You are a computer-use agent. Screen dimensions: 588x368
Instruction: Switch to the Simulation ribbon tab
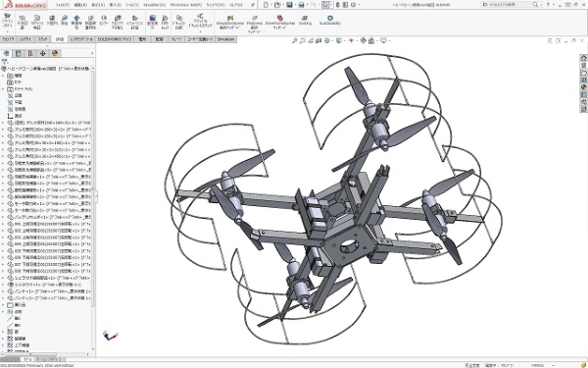[225, 39]
